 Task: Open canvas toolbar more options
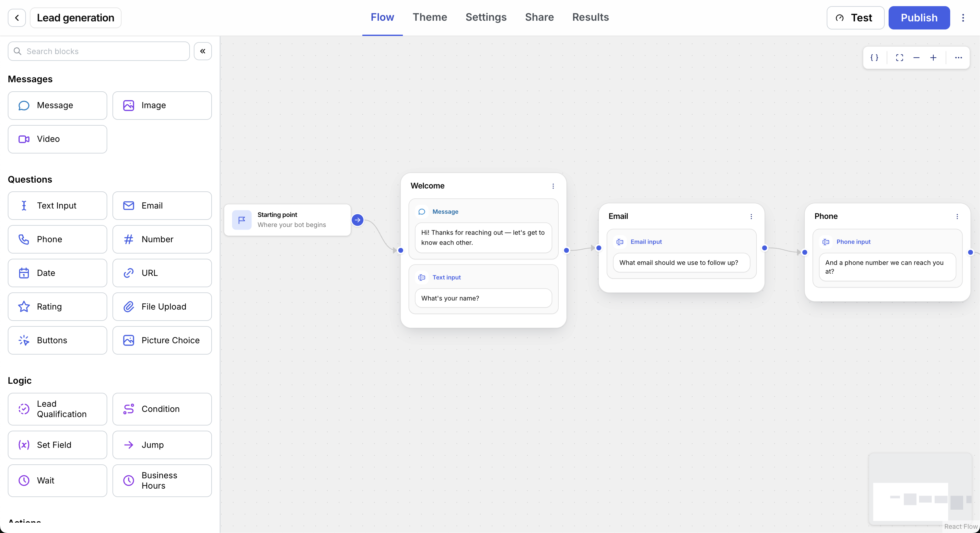click(x=958, y=58)
